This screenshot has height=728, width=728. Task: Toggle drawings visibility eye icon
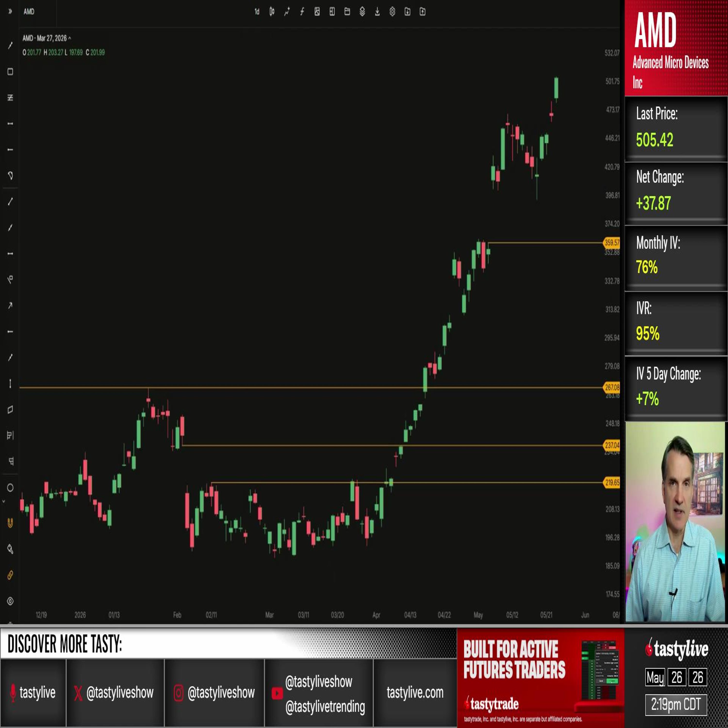(10, 601)
